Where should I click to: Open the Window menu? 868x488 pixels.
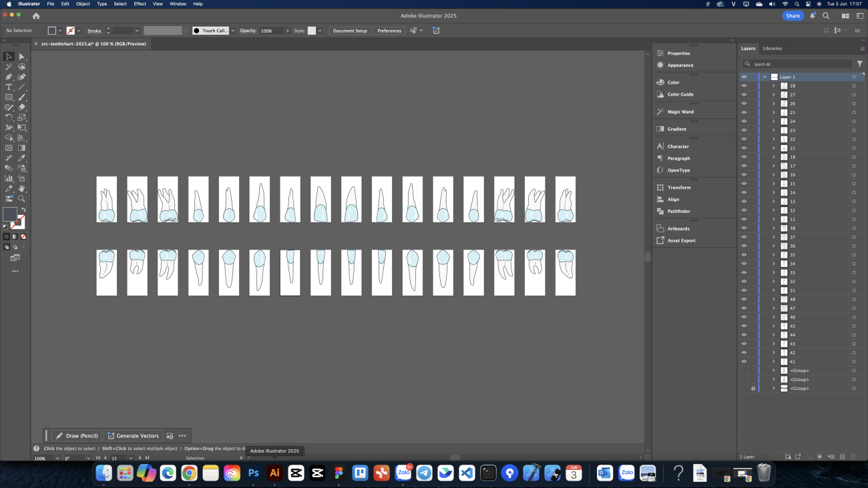tap(178, 4)
